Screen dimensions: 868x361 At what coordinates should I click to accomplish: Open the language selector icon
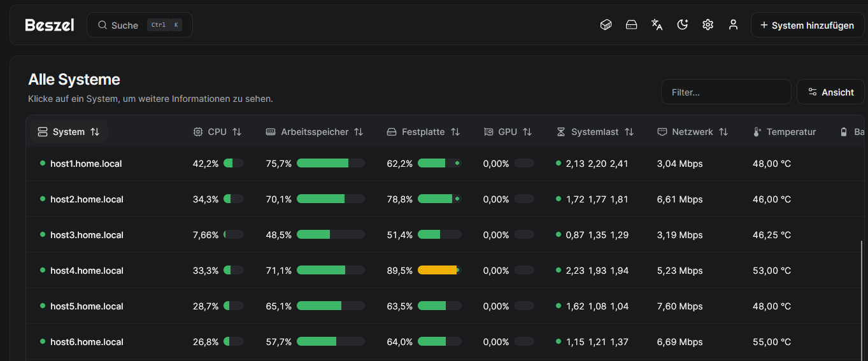(x=657, y=25)
